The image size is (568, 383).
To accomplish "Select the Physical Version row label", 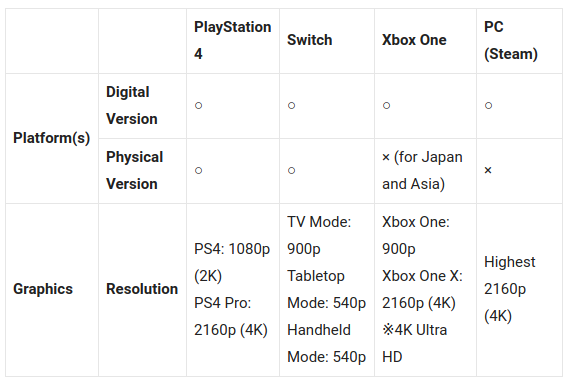I will pos(134,170).
